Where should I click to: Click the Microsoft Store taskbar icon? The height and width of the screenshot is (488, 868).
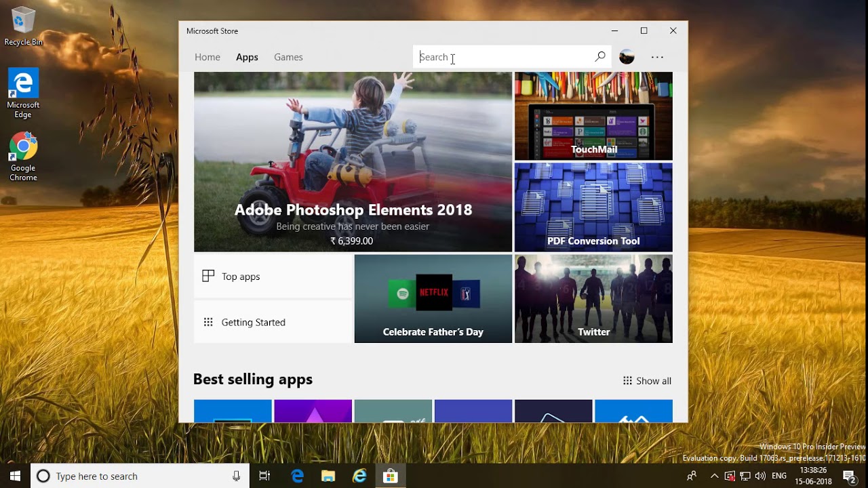[x=390, y=476]
